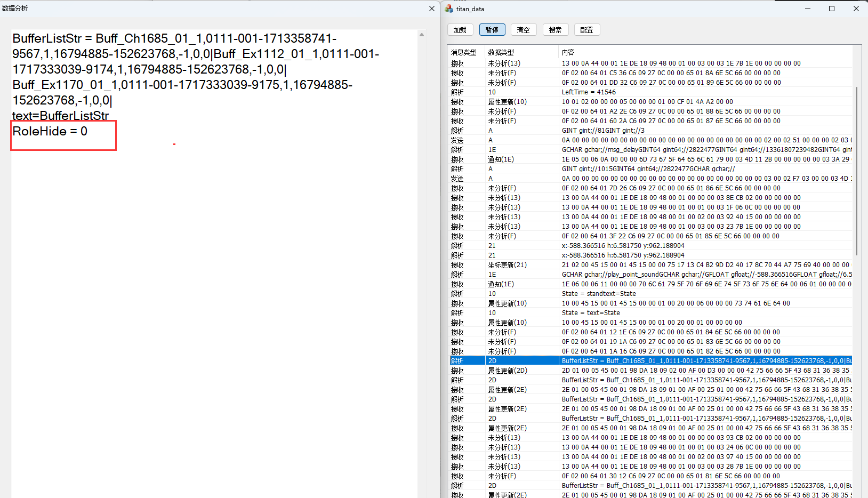868x498 pixels.
Task: Select the 属性更新(2D) row
Action: 650,371
